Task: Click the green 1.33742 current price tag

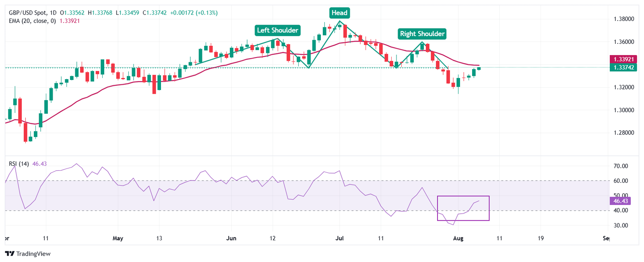Action: 623,68
